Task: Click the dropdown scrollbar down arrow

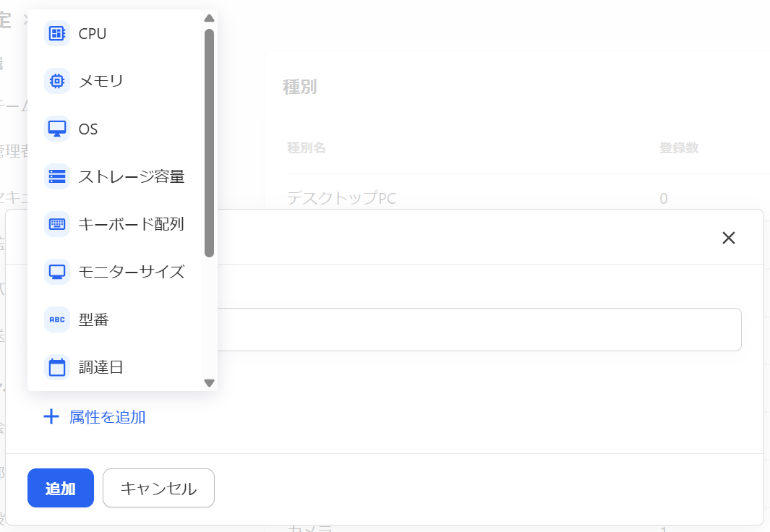Action: point(209,383)
